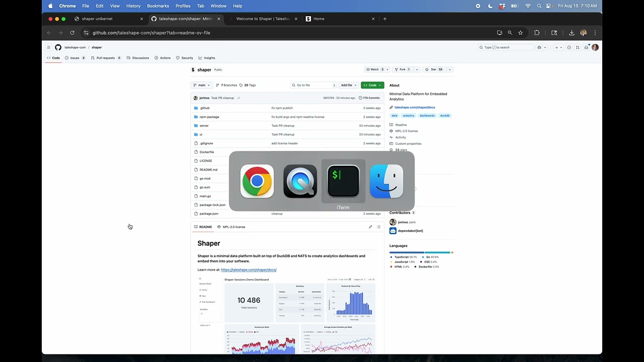Bookmark this page with the star icon

520,33
